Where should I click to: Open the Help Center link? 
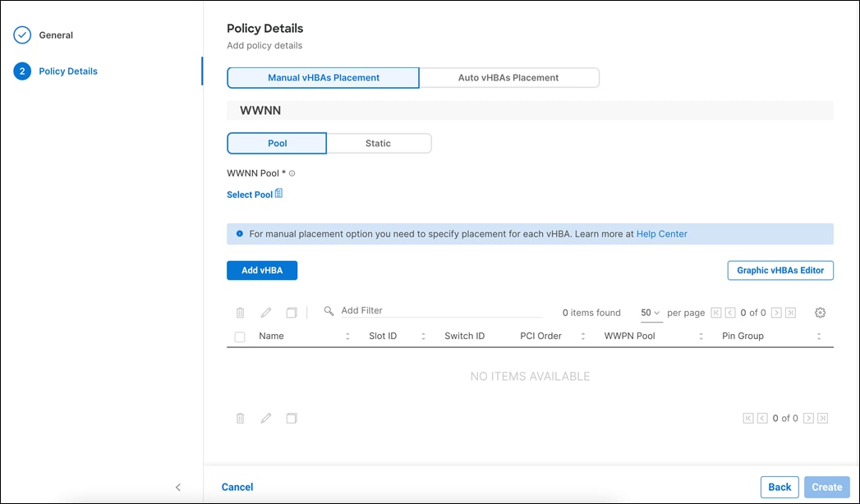point(661,233)
